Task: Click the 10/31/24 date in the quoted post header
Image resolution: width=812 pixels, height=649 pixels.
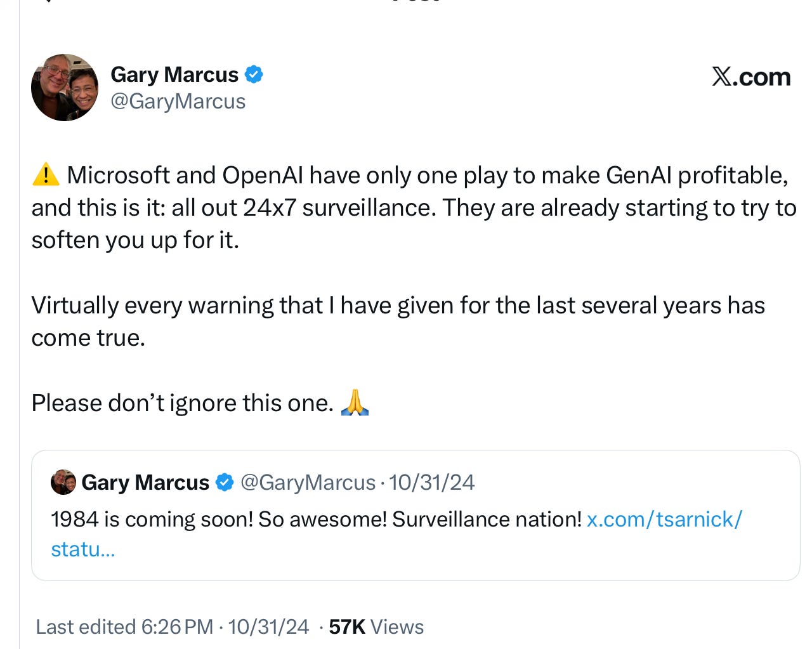Action: pos(431,483)
